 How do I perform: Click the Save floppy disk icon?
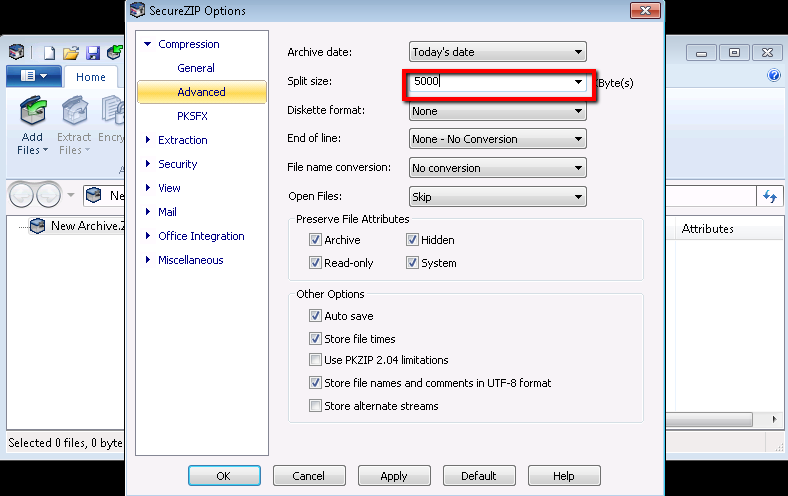click(x=93, y=52)
